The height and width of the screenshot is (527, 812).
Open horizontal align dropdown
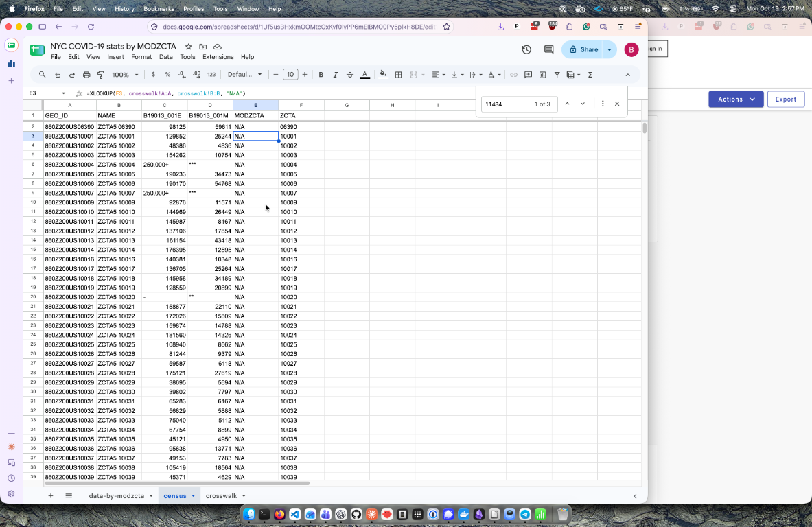pos(439,75)
